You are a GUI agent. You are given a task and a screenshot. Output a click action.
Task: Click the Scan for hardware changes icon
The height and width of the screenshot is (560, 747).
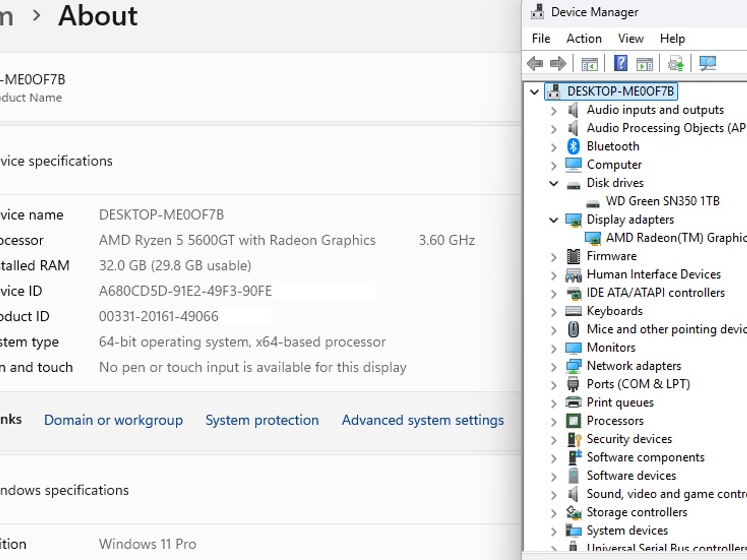click(x=708, y=63)
